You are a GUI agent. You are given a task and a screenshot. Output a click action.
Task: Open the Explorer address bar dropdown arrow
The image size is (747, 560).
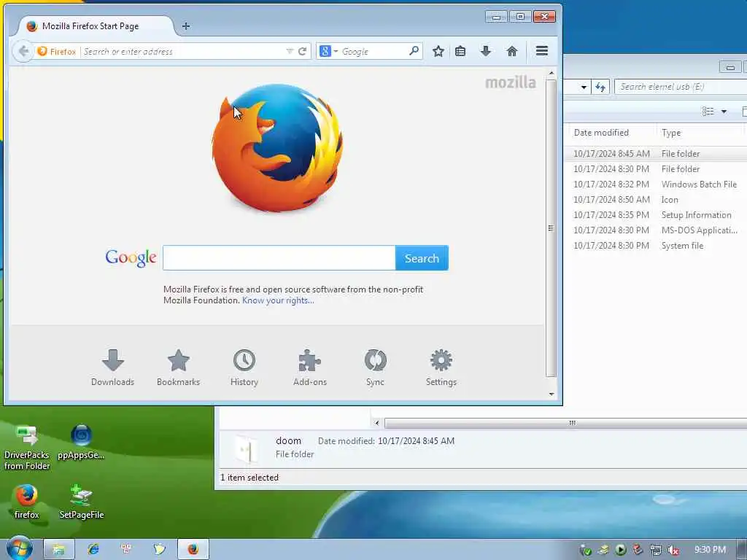pos(584,87)
